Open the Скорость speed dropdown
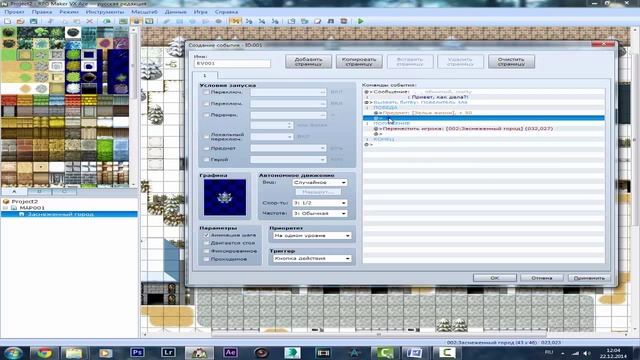Image resolution: width=640 pixels, height=360 pixels. tap(320, 203)
